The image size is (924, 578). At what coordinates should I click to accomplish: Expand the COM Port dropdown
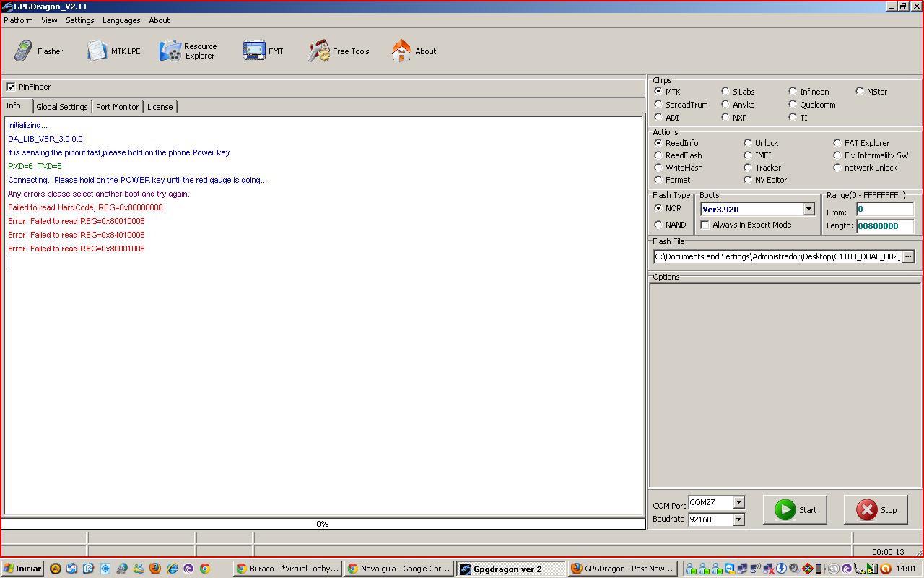coord(738,502)
